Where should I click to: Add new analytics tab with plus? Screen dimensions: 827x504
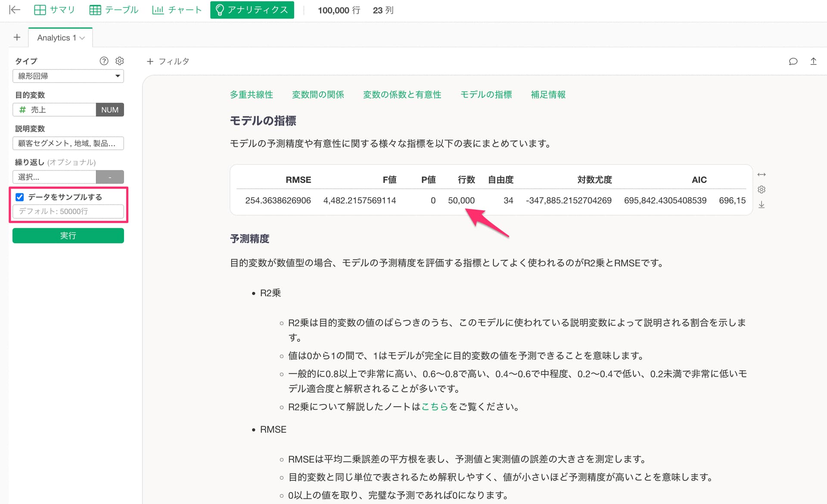click(x=17, y=37)
